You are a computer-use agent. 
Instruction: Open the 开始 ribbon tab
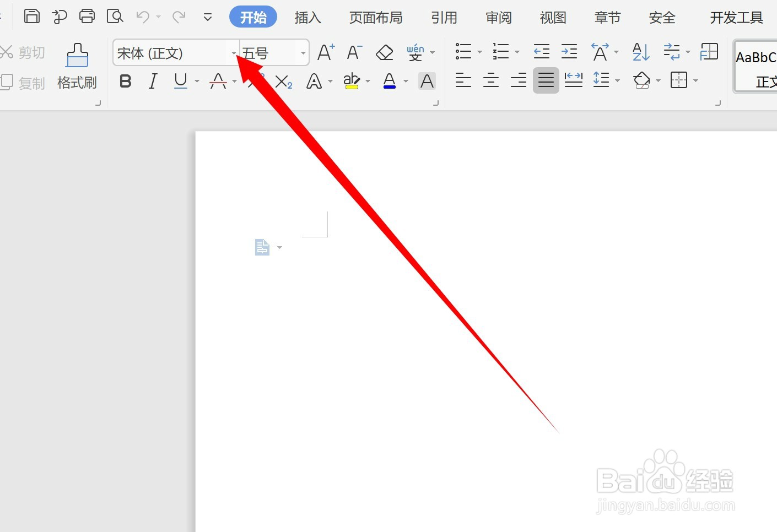[x=253, y=18]
